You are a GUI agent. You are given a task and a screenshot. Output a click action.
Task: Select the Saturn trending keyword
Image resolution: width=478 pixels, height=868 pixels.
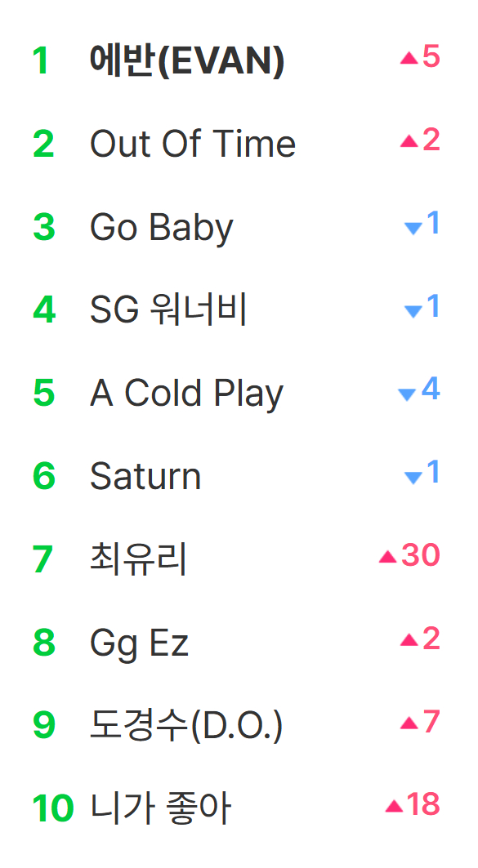(145, 476)
